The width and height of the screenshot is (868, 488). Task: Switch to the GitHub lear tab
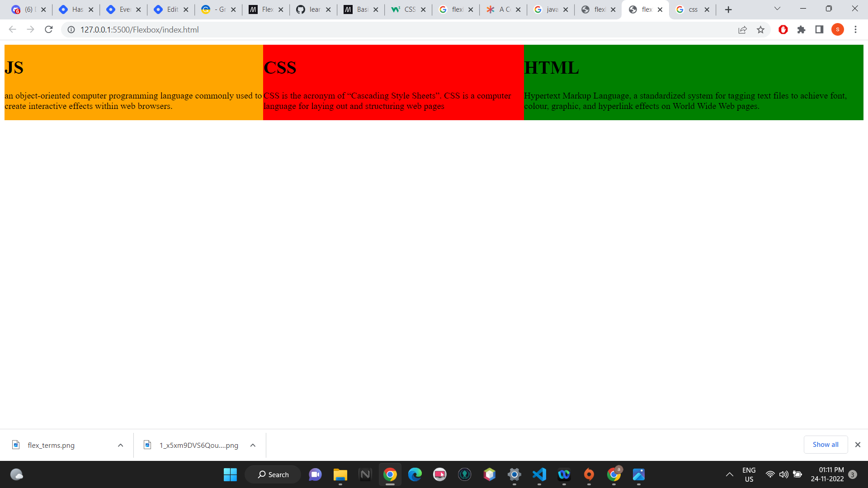coord(313,9)
